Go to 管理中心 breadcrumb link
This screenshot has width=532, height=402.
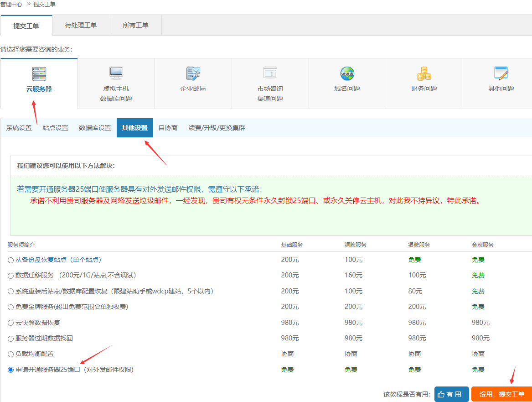(x=11, y=4)
